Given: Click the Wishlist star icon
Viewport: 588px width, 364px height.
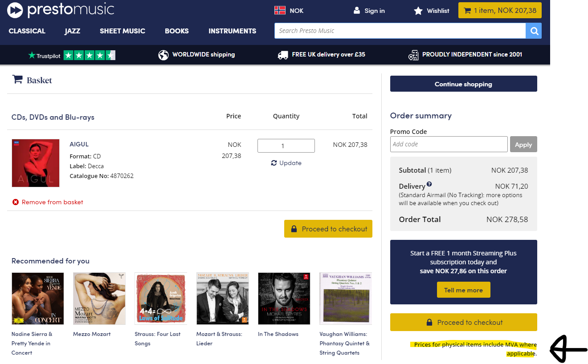Looking at the screenshot, I should coord(418,11).
